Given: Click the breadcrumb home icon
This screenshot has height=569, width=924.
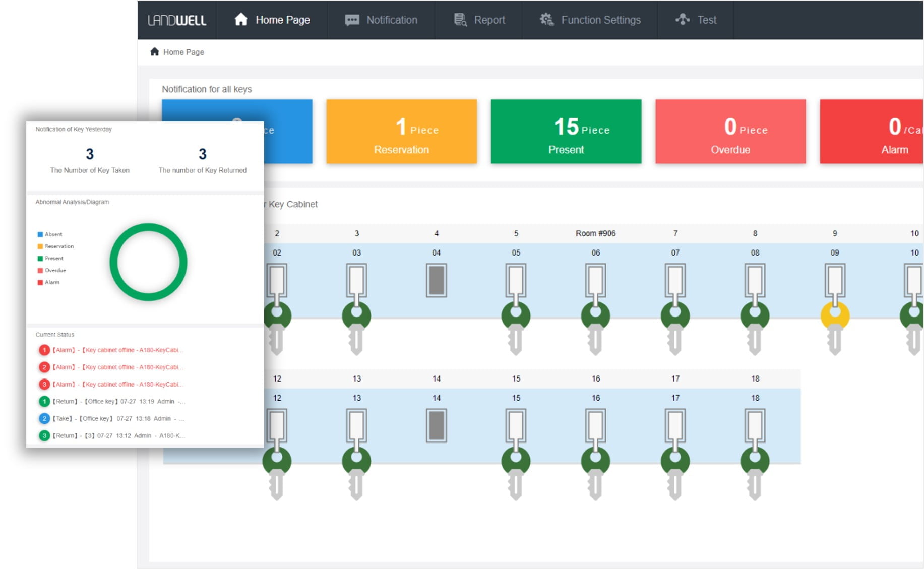Looking at the screenshot, I should (154, 51).
